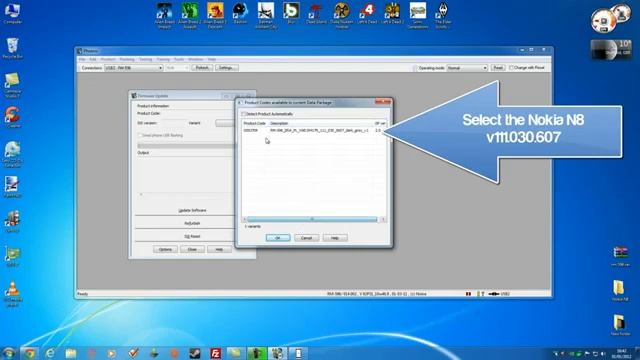The width and height of the screenshot is (640, 360).
Task: Launch Camtasia Studio from the desktop
Action: pos(12,84)
